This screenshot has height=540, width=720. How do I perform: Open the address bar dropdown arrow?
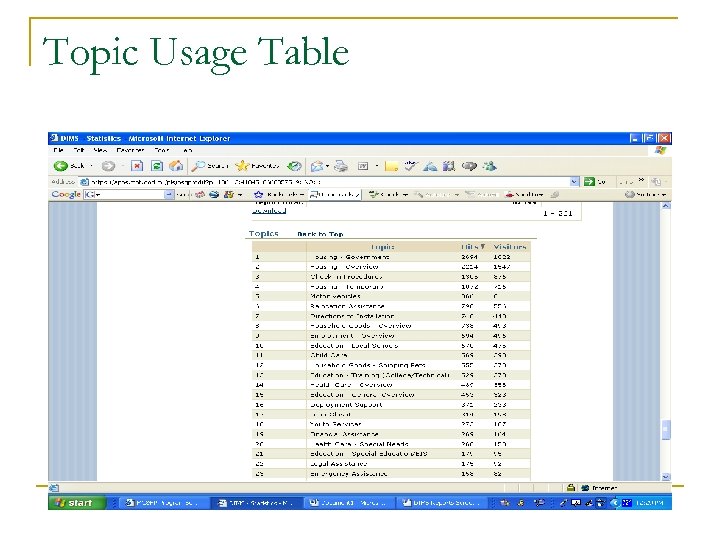[574, 182]
